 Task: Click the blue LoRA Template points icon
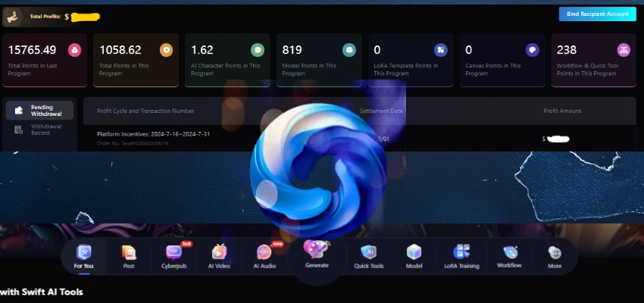pos(441,50)
